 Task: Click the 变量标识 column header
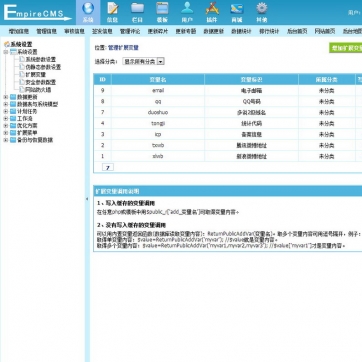coord(251,80)
